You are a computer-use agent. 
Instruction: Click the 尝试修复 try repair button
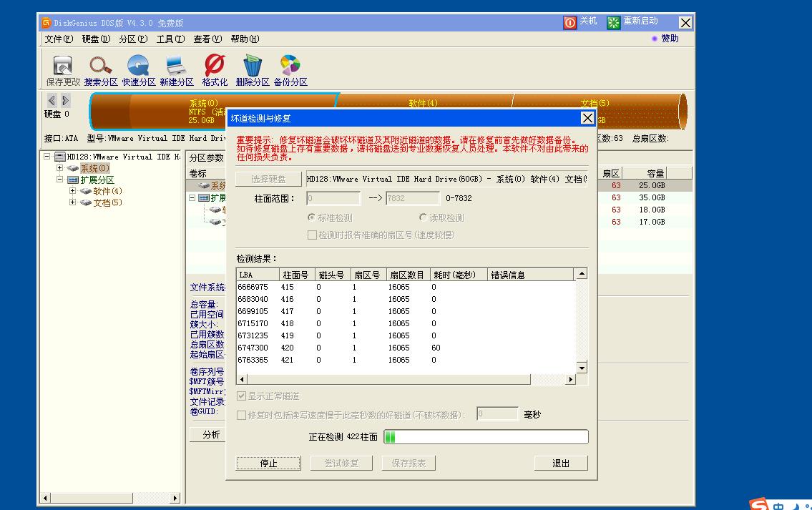tap(341, 463)
